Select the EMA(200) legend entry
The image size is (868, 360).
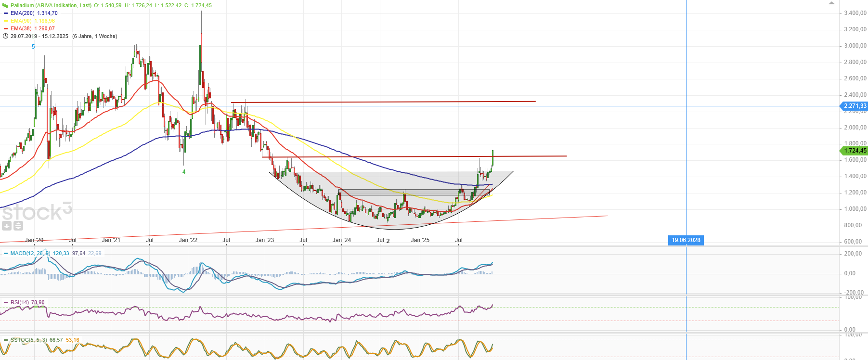[x=22, y=13]
